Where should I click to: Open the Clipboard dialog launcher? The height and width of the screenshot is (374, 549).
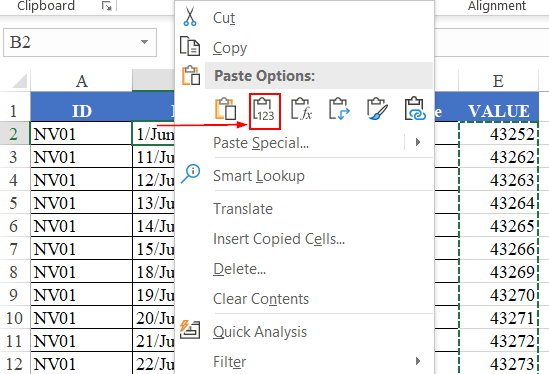(x=107, y=6)
